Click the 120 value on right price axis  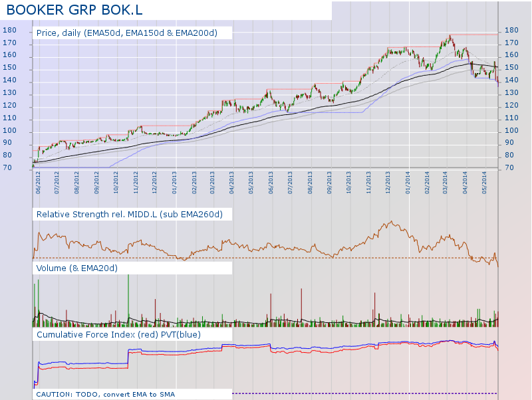click(x=511, y=105)
